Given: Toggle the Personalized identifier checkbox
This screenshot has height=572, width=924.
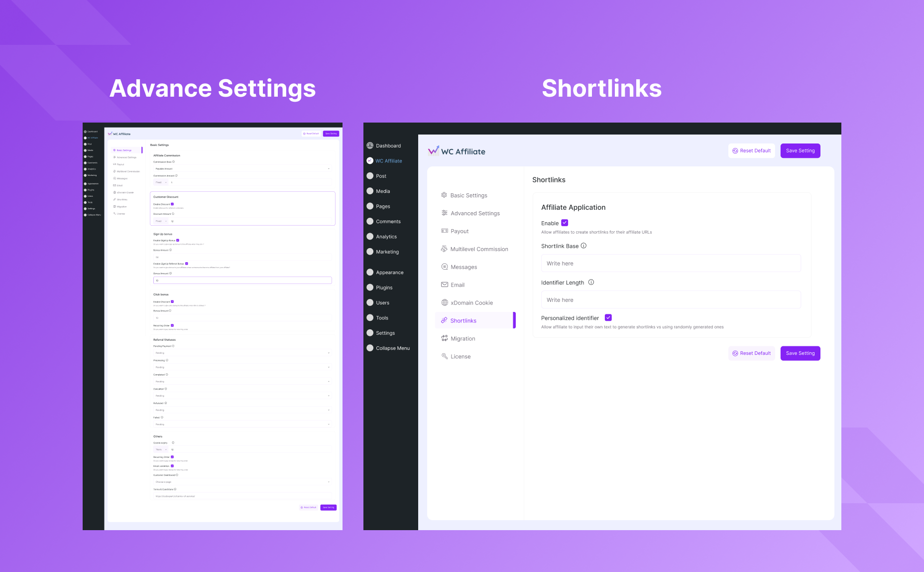Looking at the screenshot, I should point(608,317).
